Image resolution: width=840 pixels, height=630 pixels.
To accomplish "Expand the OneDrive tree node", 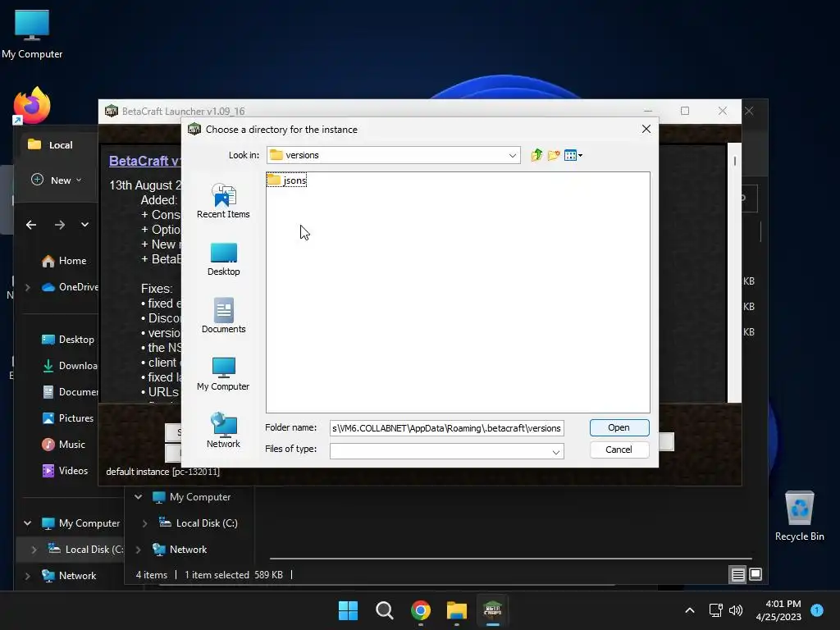I will click(27, 288).
